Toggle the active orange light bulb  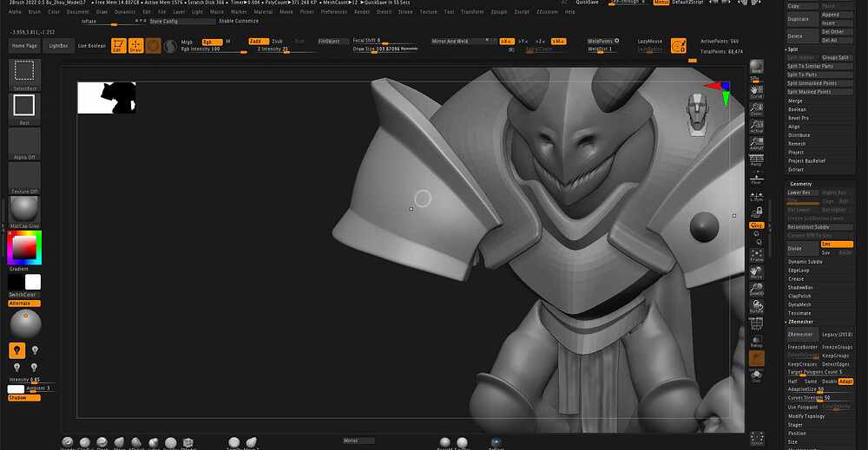point(17,350)
